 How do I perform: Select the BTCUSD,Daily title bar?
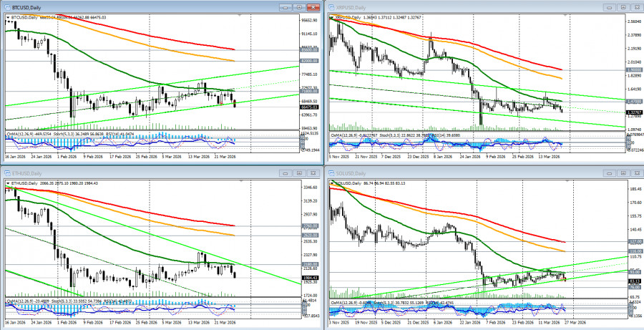143,6
